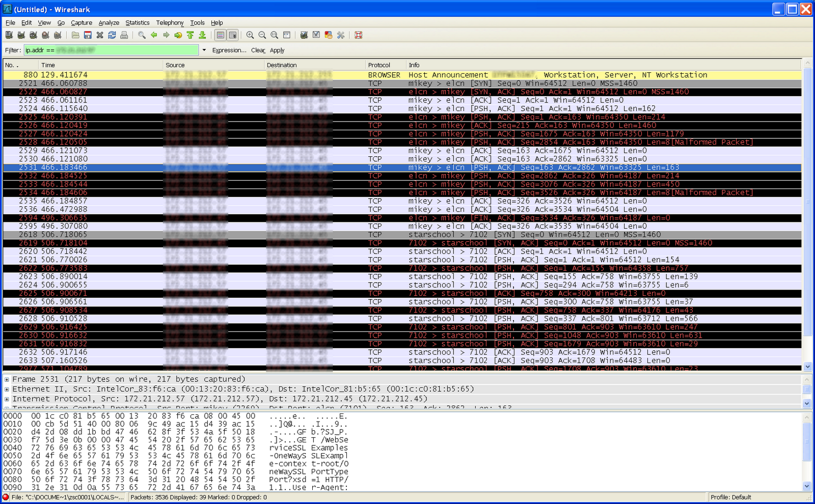Open the Analyze menu

(x=109, y=23)
